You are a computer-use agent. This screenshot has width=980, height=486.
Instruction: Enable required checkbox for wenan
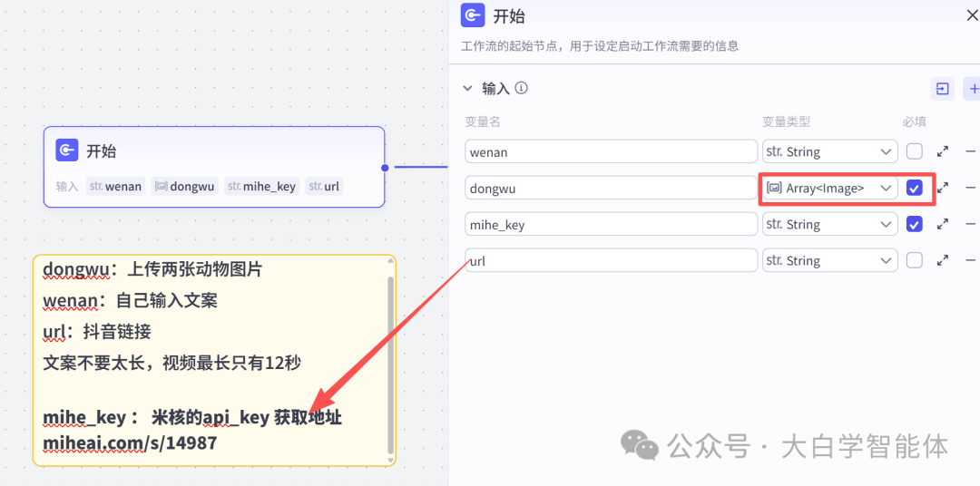tap(915, 151)
